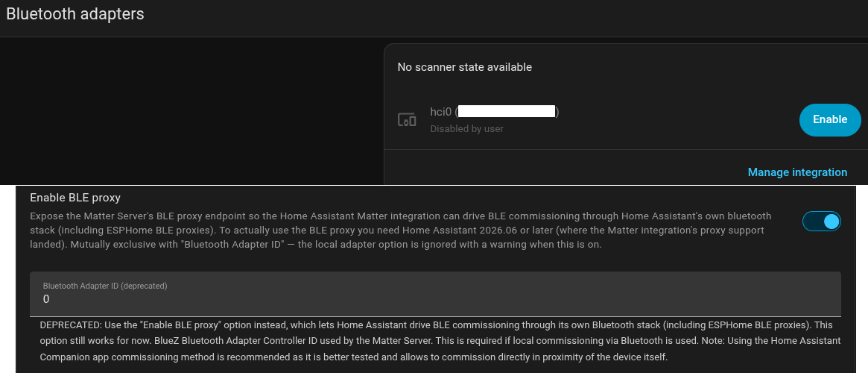Viewport: 868px width, 373px height.
Task: Click the 'Enable BLE proxy' option label
Action: click(x=75, y=197)
